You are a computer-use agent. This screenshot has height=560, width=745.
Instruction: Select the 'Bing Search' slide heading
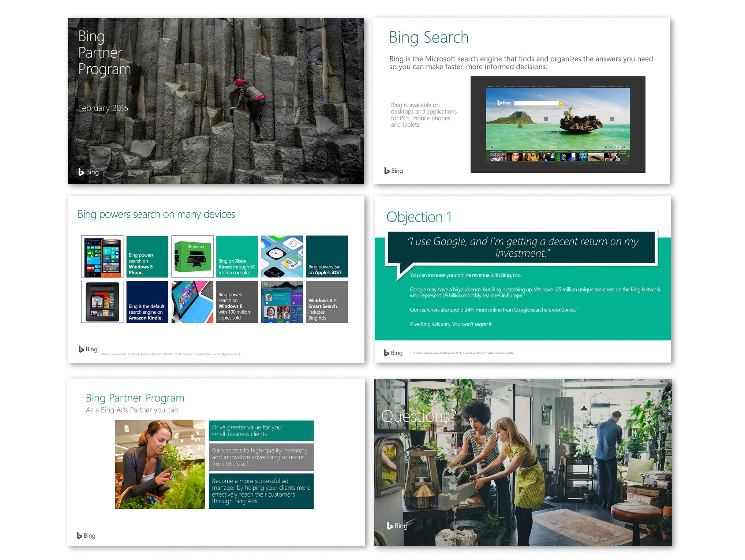(x=428, y=37)
